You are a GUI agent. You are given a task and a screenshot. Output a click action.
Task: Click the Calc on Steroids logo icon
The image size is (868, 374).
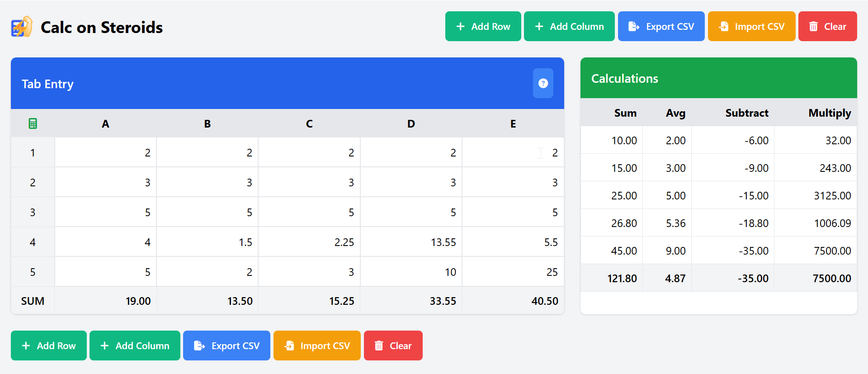[x=22, y=27]
